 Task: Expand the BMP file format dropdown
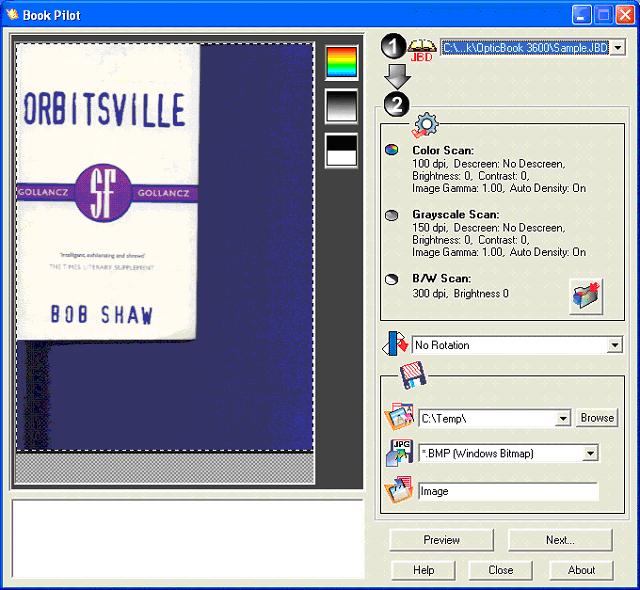click(x=590, y=453)
